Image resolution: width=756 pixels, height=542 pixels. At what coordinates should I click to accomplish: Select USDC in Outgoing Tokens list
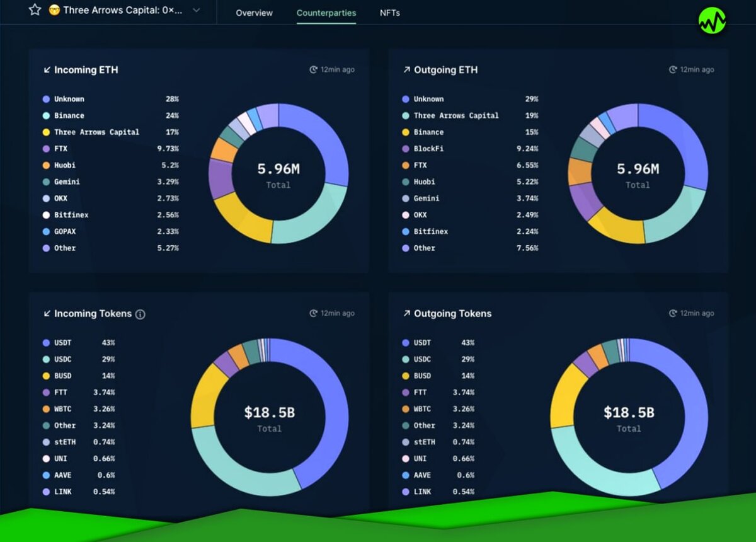point(438,359)
